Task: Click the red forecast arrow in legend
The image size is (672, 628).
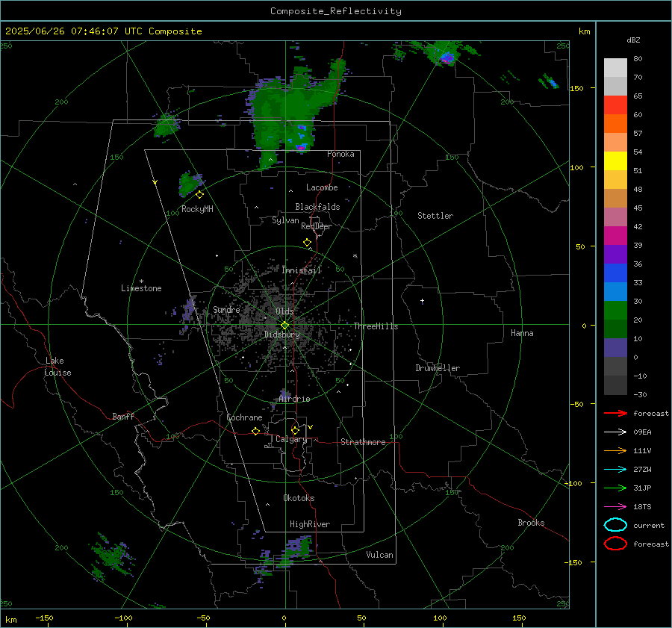Action: (x=615, y=413)
